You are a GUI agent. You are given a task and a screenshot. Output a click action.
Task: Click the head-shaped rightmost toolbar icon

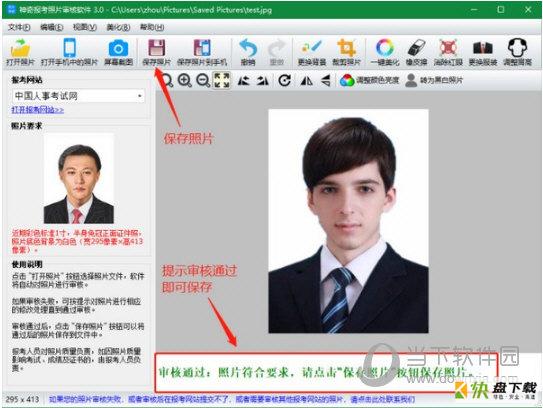517,47
